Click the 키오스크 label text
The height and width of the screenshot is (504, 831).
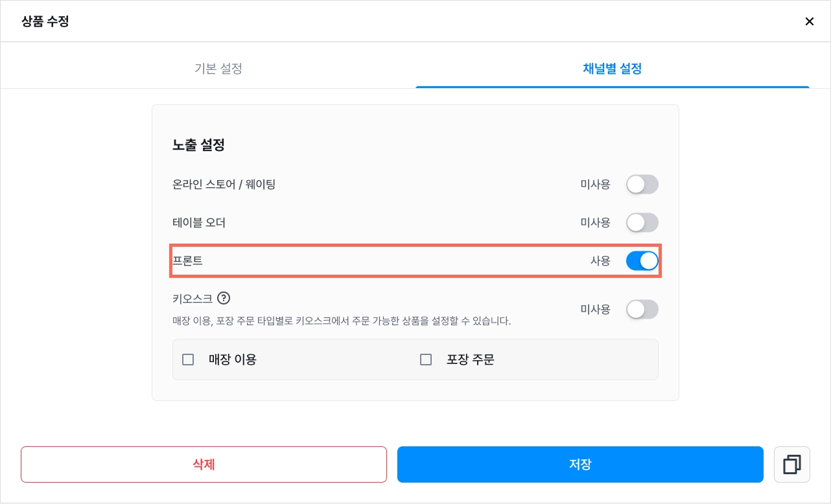point(193,299)
